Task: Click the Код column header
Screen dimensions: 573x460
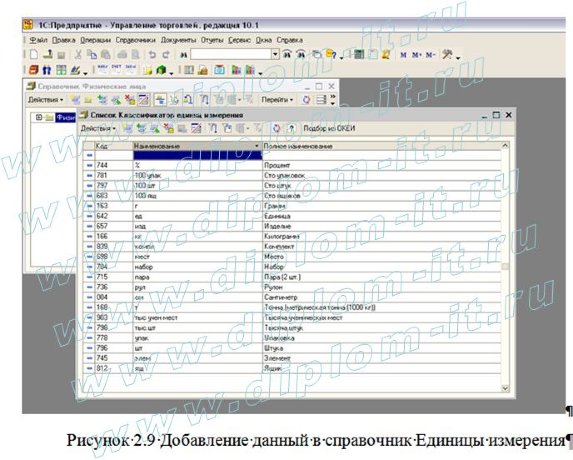Action: (x=114, y=146)
